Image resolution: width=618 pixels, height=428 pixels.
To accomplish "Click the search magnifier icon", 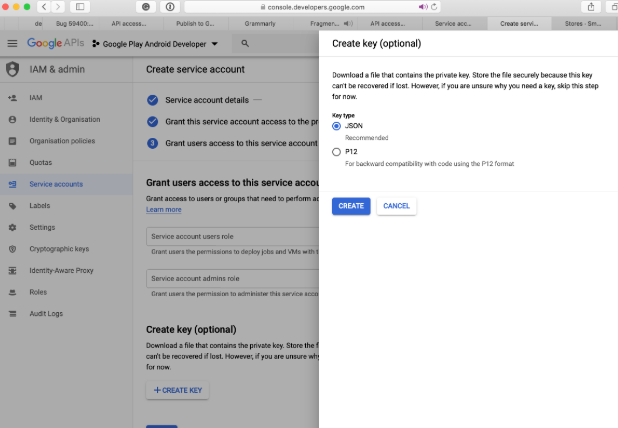I will point(245,43).
